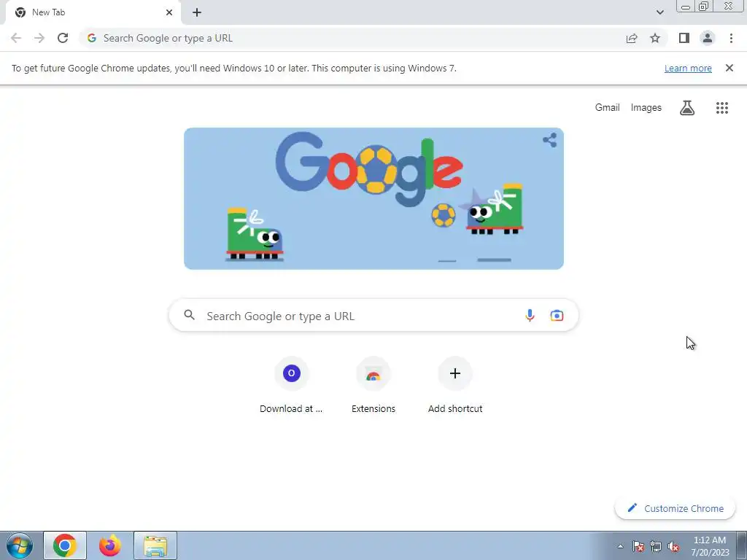
Task: Open the Windows Start menu
Action: click(20, 545)
